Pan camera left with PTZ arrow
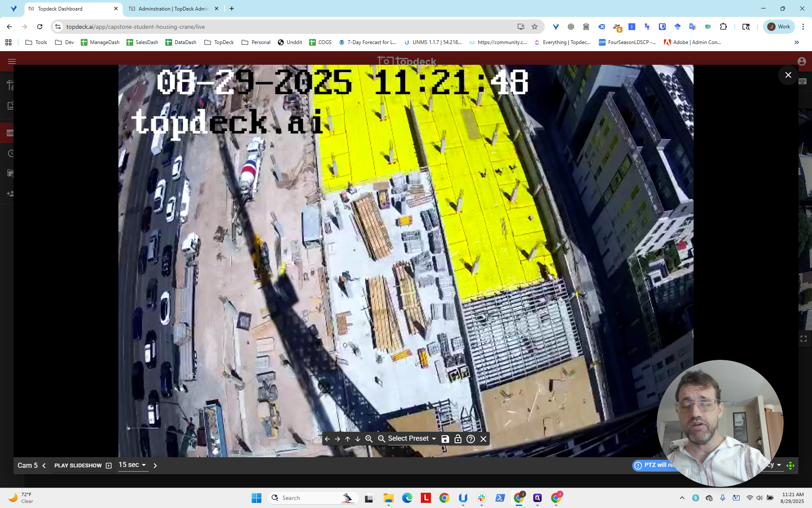The image size is (812, 508). [x=327, y=439]
